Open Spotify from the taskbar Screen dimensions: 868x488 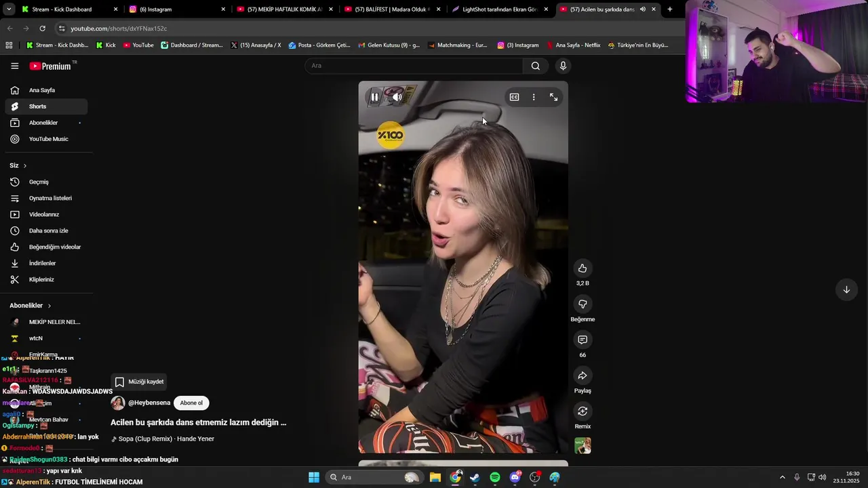[495, 477]
